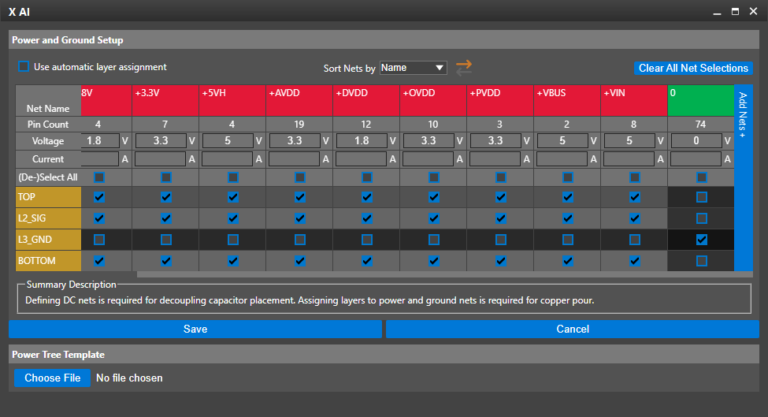Toggle (De-)Select All for +AVDD
Viewport: 768px width, 417px height.
click(x=300, y=177)
